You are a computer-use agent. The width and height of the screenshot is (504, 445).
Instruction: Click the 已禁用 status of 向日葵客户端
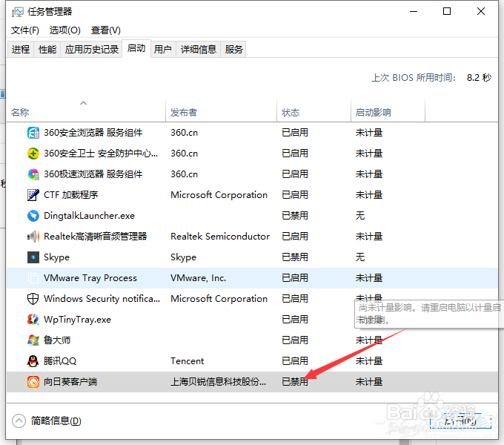tap(295, 382)
